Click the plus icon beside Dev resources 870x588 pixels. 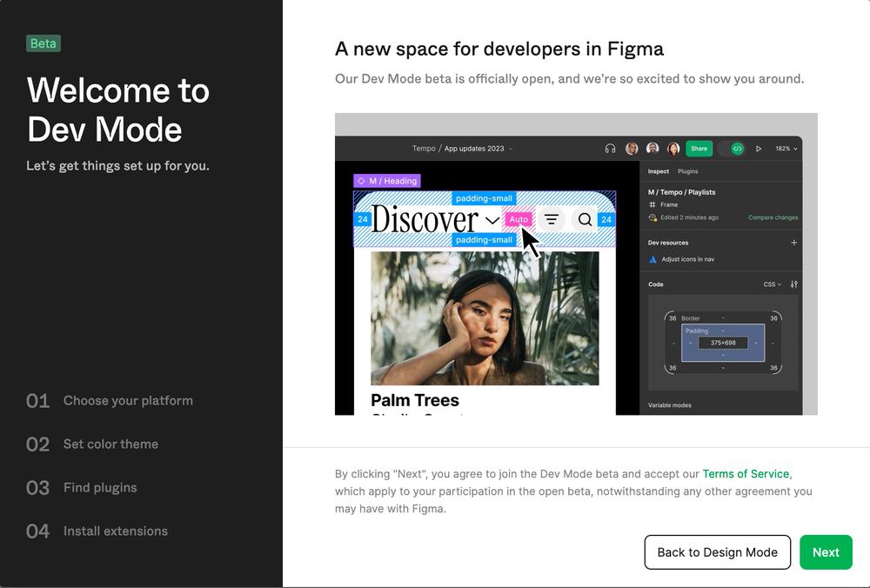coord(794,243)
